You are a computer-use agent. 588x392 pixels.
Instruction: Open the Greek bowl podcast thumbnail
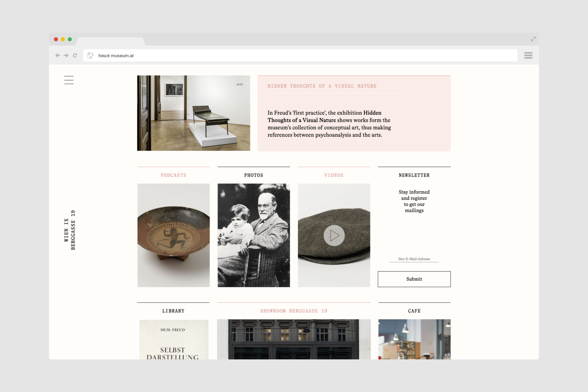point(173,235)
